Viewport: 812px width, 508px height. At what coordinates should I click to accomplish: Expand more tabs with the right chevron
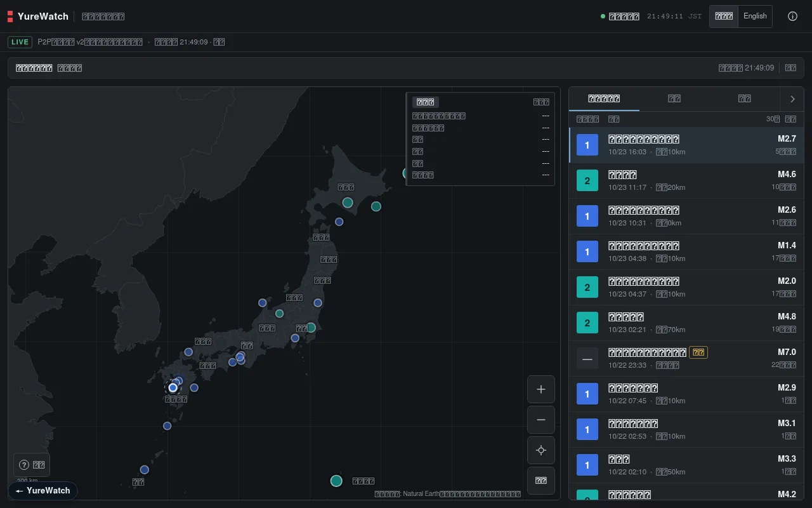pyautogui.click(x=792, y=99)
